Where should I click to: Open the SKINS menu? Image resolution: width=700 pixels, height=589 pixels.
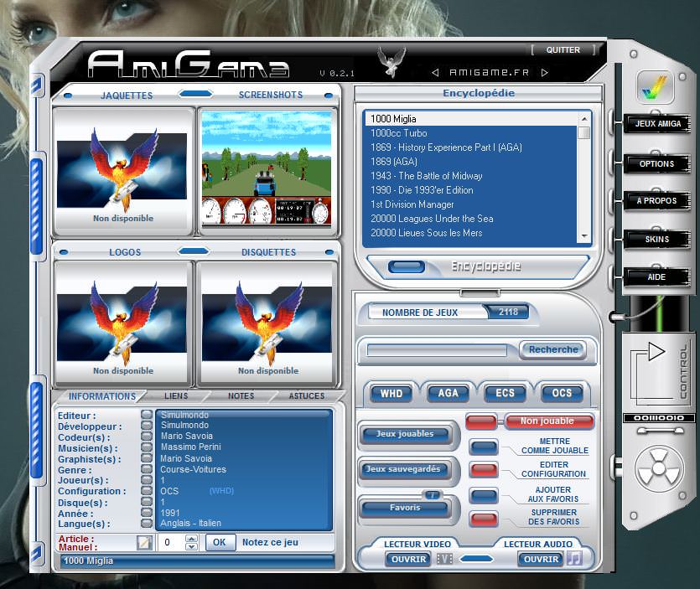(656, 239)
